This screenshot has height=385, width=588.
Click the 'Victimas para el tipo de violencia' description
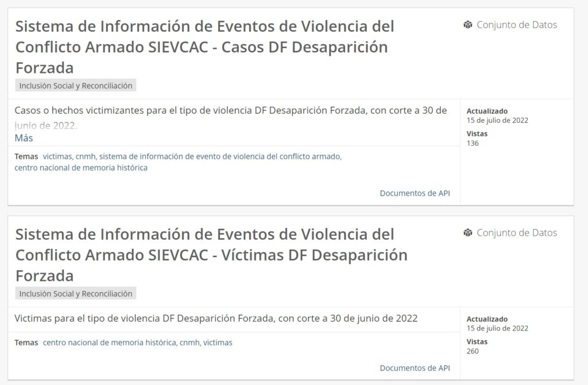pos(216,318)
